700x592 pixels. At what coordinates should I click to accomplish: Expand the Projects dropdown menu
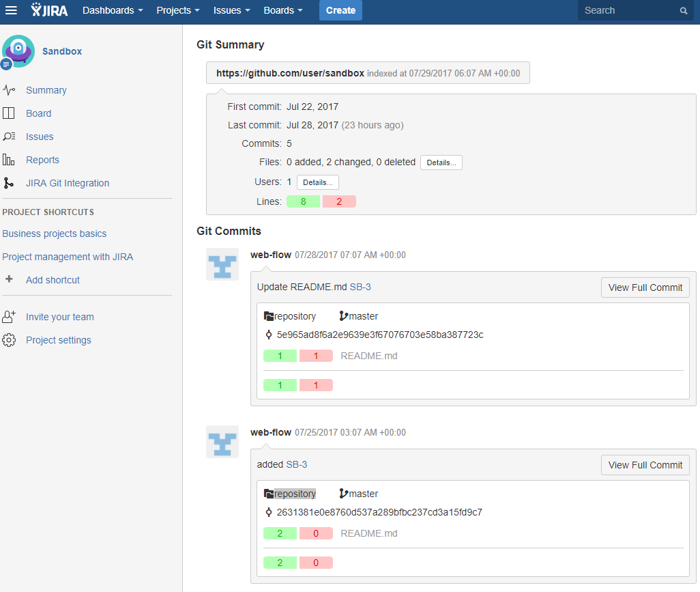tap(177, 10)
